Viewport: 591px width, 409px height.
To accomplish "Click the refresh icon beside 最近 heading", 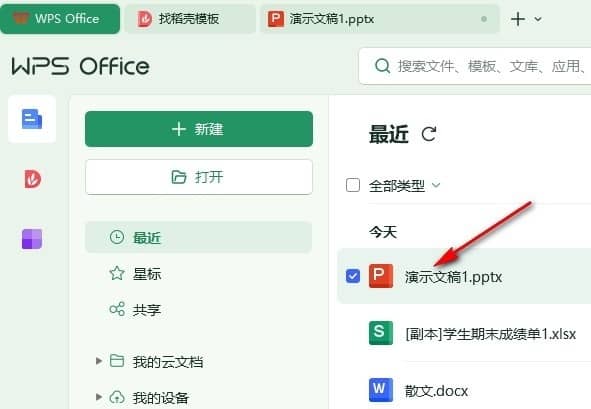I will click(429, 134).
